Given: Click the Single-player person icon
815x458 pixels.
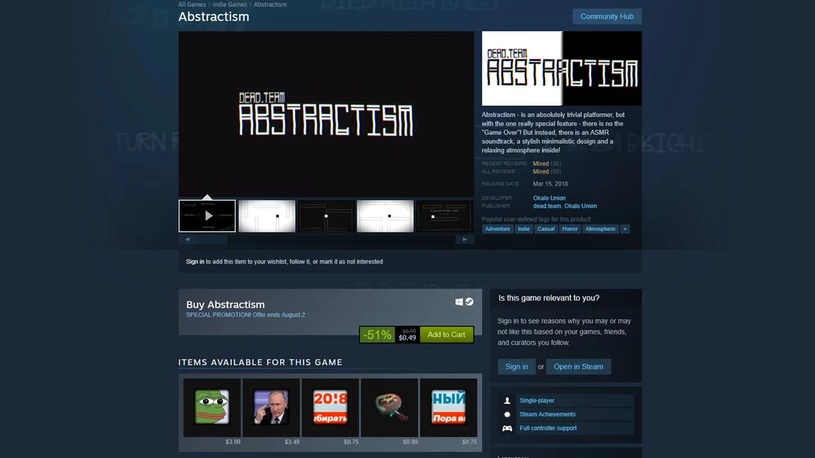Looking at the screenshot, I should coord(507,400).
